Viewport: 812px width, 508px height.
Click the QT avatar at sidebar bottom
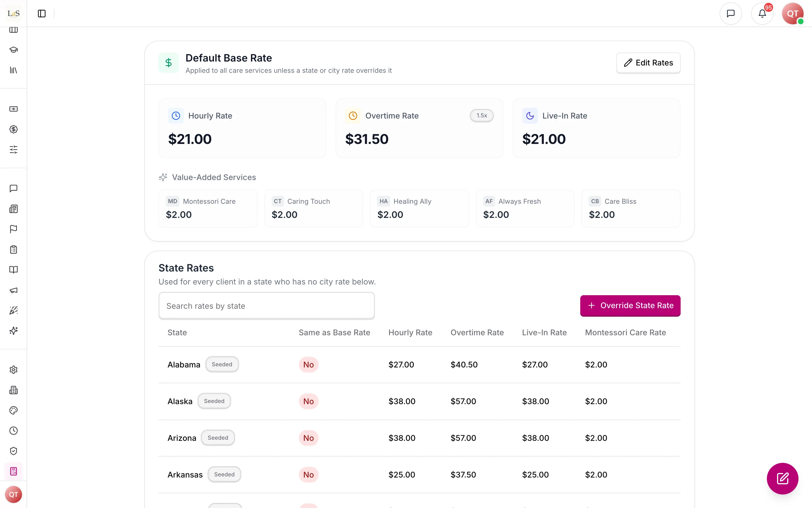(14, 494)
